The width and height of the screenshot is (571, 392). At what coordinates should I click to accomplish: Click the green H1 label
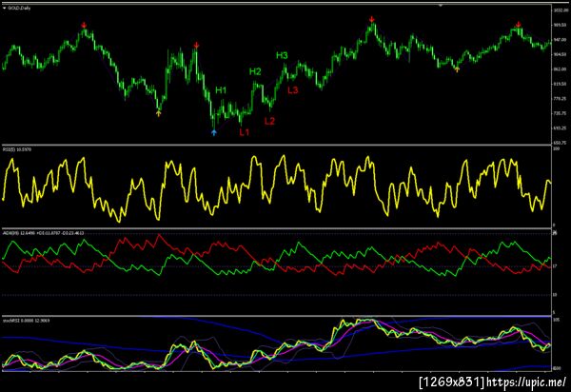pos(221,89)
